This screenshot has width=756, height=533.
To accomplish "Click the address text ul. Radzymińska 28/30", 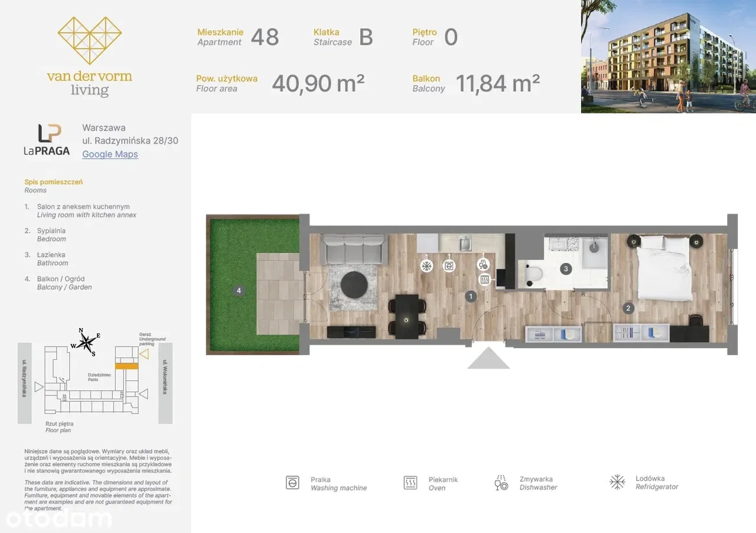I will tap(130, 141).
